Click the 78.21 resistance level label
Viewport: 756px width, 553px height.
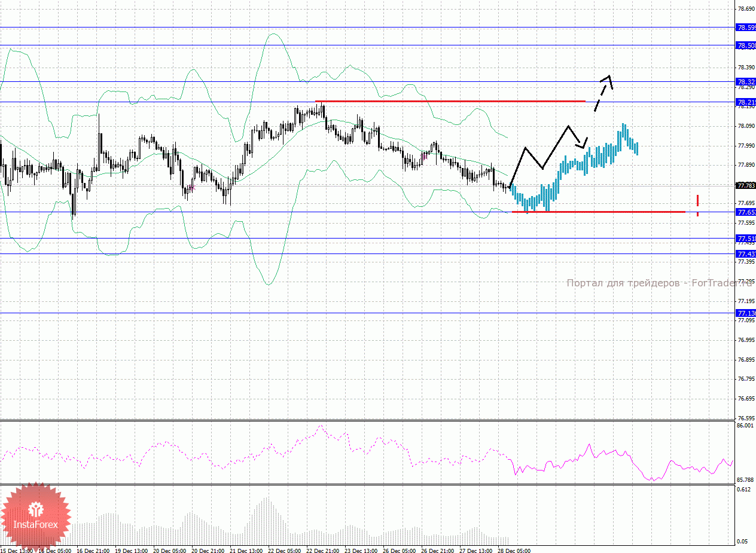click(745, 102)
